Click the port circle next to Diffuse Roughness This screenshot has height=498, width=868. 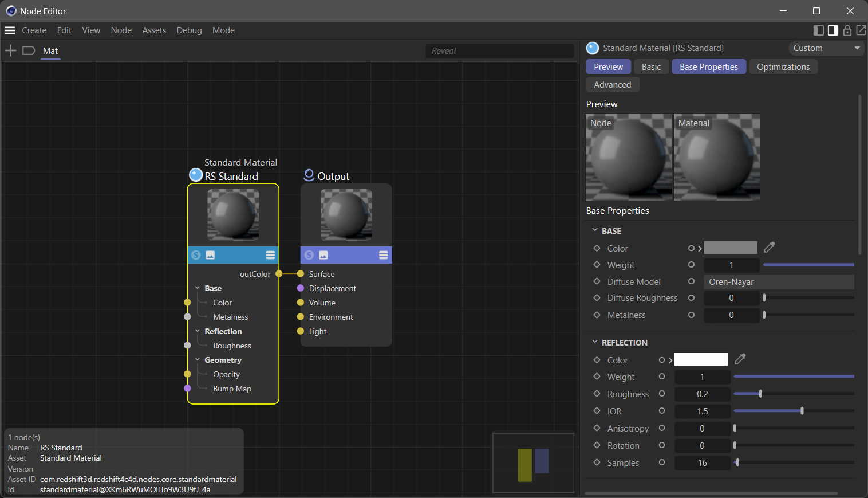click(691, 298)
